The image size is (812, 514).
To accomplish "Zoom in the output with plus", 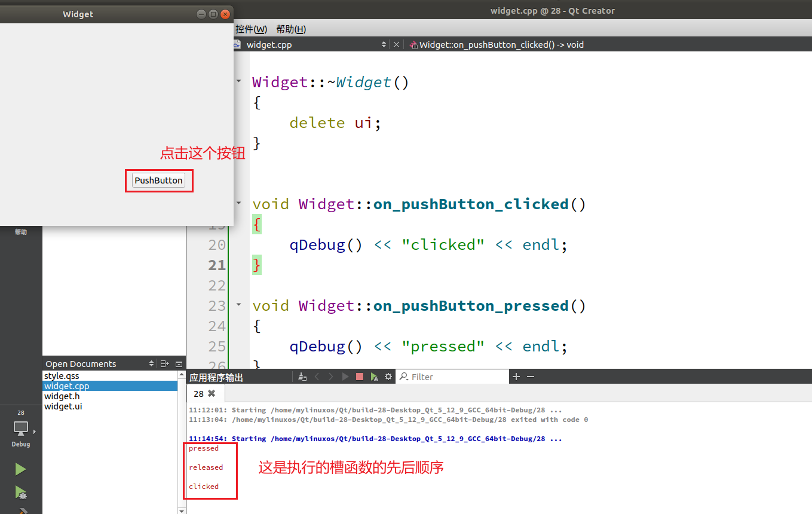I will click(x=516, y=377).
